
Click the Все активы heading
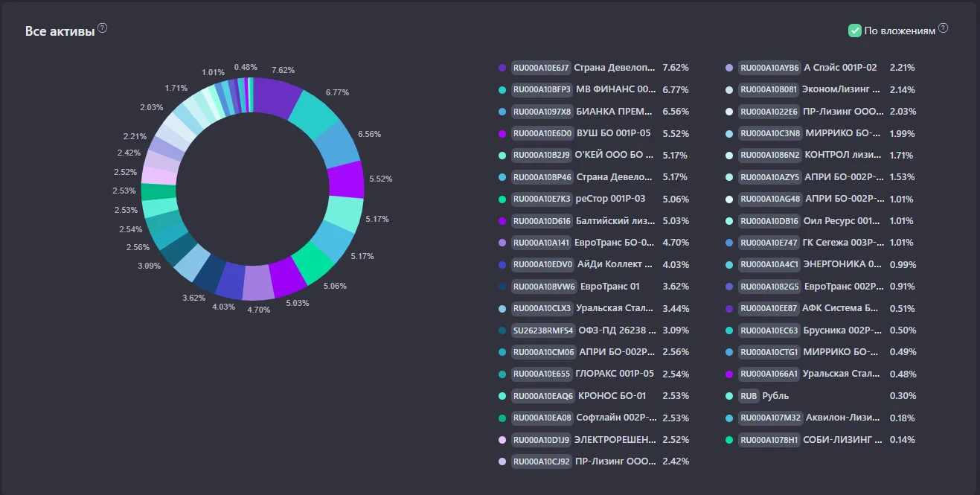tap(60, 31)
